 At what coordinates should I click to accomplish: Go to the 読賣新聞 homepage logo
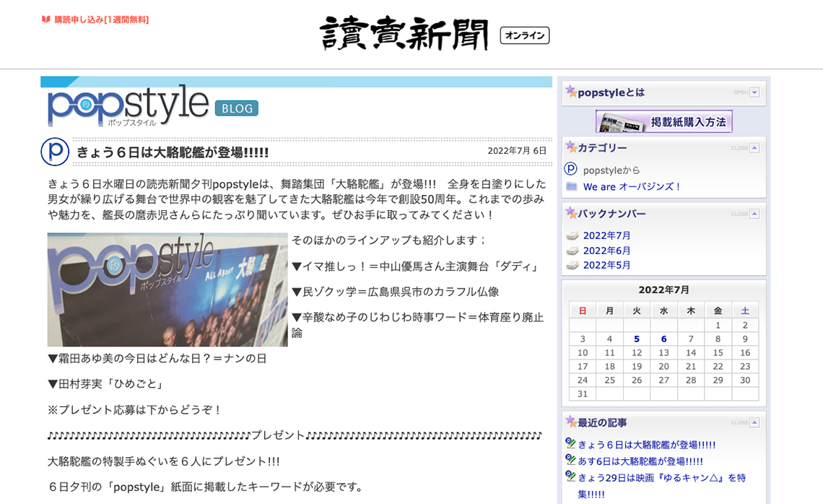[x=404, y=33]
